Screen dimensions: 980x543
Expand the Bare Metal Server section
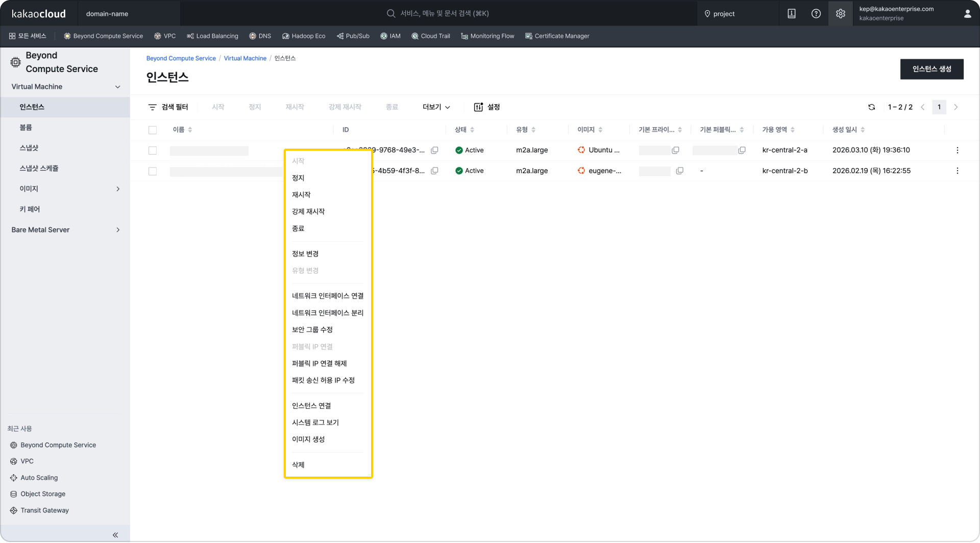(118, 230)
